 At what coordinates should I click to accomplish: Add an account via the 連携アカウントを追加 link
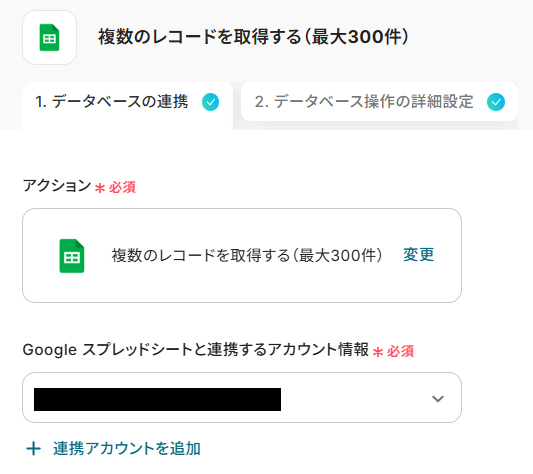tap(127, 448)
